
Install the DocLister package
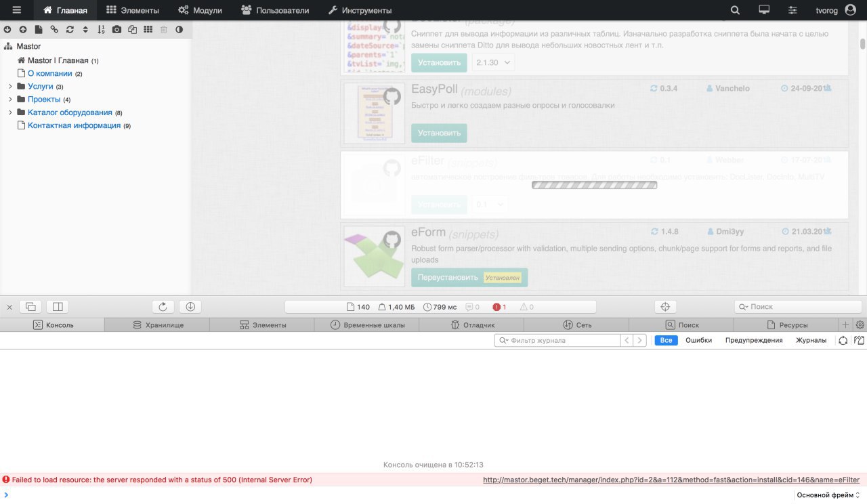click(x=439, y=62)
